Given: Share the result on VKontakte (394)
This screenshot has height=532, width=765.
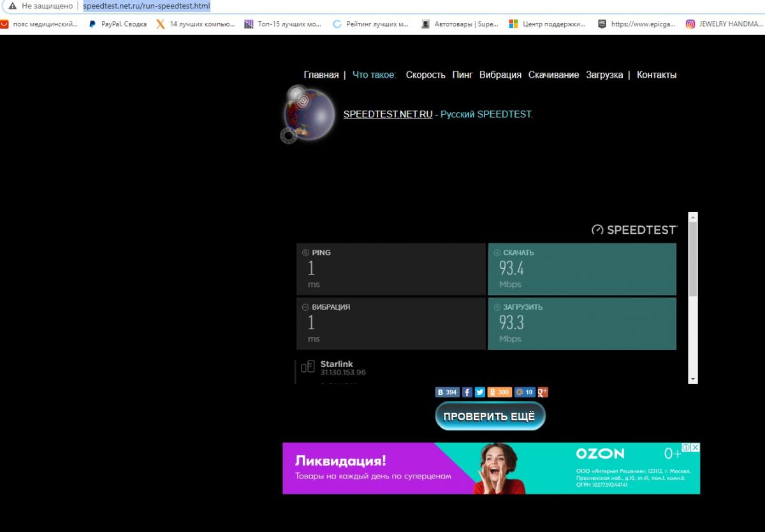Looking at the screenshot, I should point(448,392).
